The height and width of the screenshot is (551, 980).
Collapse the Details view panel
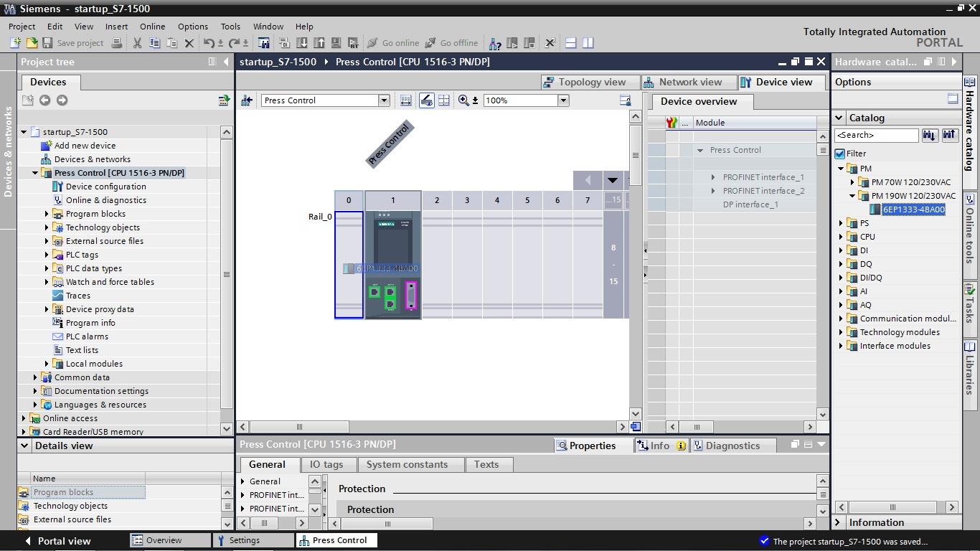point(24,446)
